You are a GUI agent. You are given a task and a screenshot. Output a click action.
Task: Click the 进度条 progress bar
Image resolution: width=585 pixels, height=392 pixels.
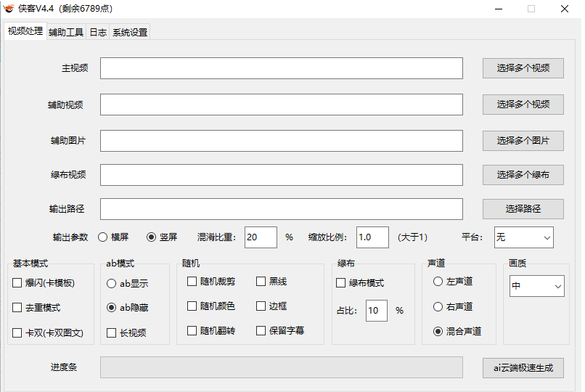(281, 367)
